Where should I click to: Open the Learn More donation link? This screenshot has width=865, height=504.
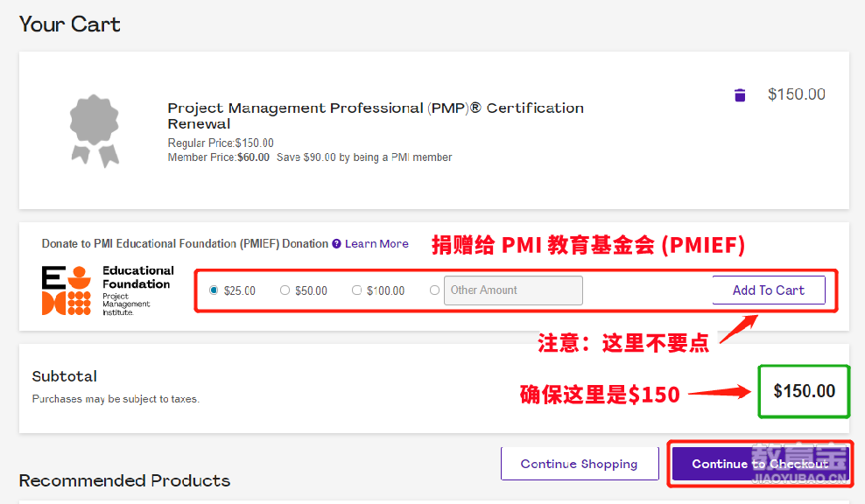tap(376, 244)
